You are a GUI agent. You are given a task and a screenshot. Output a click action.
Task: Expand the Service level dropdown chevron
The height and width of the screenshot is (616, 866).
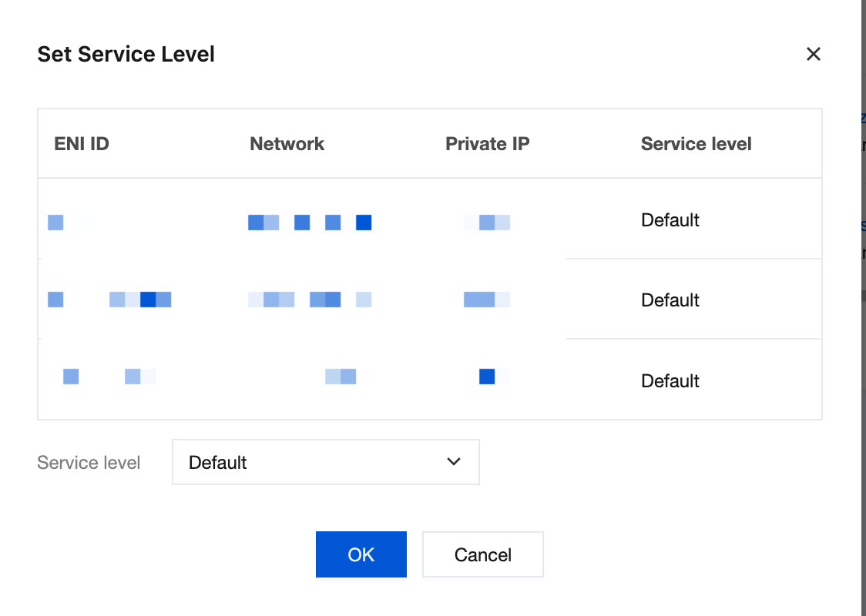pyautogui.click(x=454, y=462)
